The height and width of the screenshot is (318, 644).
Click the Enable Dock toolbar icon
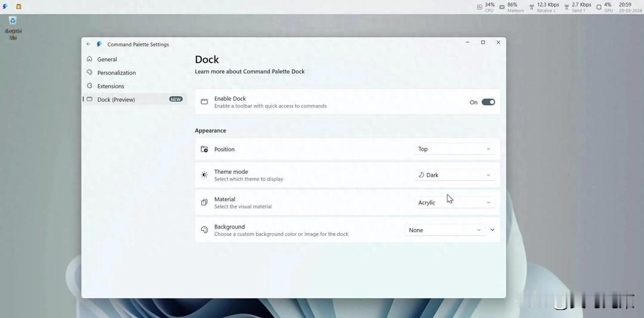tap(204, 102)
